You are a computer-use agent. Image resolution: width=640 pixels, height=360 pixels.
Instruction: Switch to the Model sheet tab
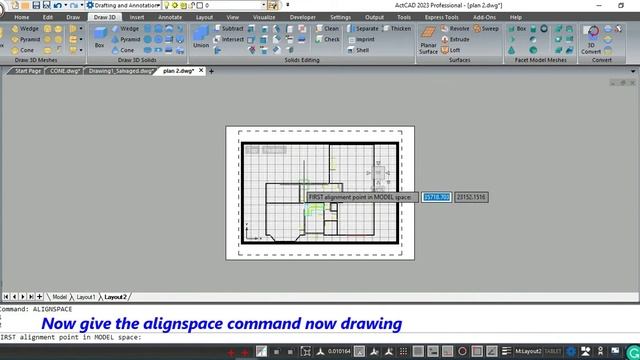(x=60, y=297)
